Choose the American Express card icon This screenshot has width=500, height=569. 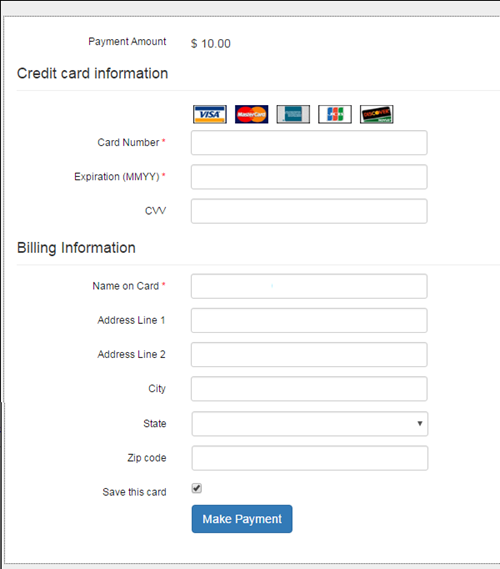pos(293,114)
